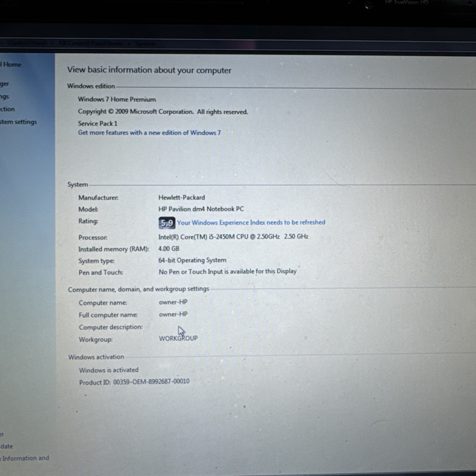
Task: Open the sidebar link ending in 'date'
Action: (7, 446)
